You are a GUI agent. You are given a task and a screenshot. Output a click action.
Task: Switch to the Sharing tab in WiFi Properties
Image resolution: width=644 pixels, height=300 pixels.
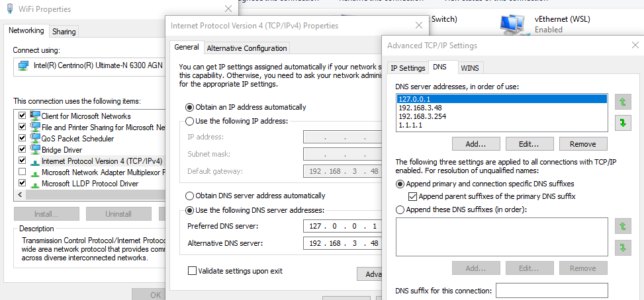pyautogui.click(x=64, y=32)
